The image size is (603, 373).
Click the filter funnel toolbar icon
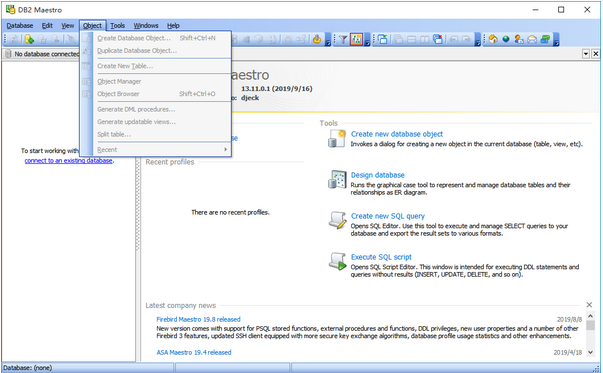tap(343, 39)
